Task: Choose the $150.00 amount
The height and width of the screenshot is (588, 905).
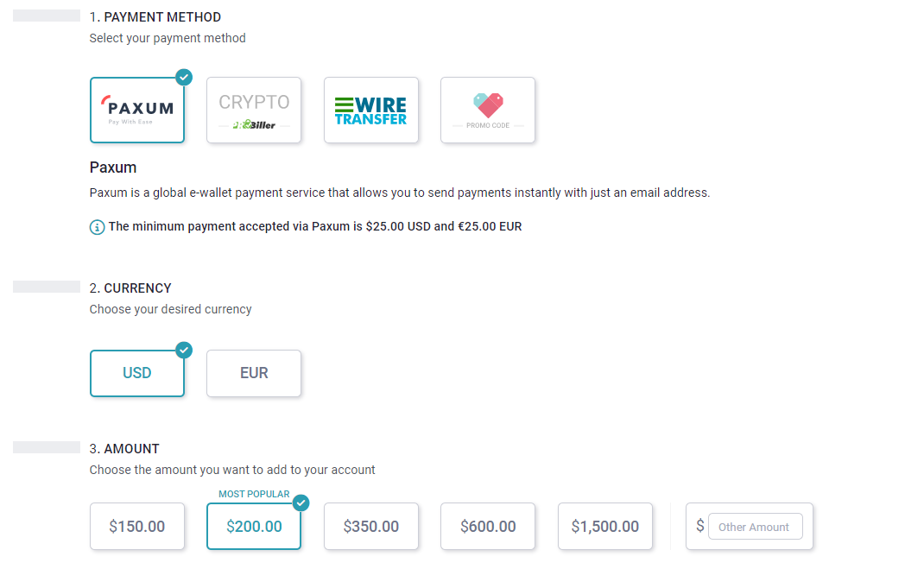Action: 136,526
